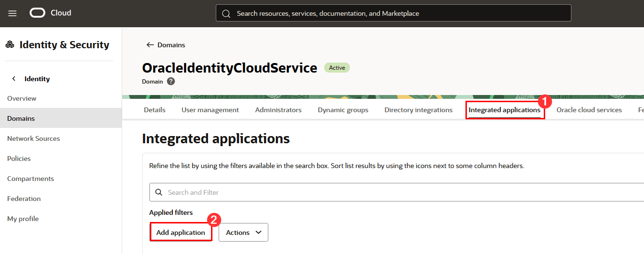644x254 pixels.
Task: Click the Applied filters label
Action: coord(171,212)
